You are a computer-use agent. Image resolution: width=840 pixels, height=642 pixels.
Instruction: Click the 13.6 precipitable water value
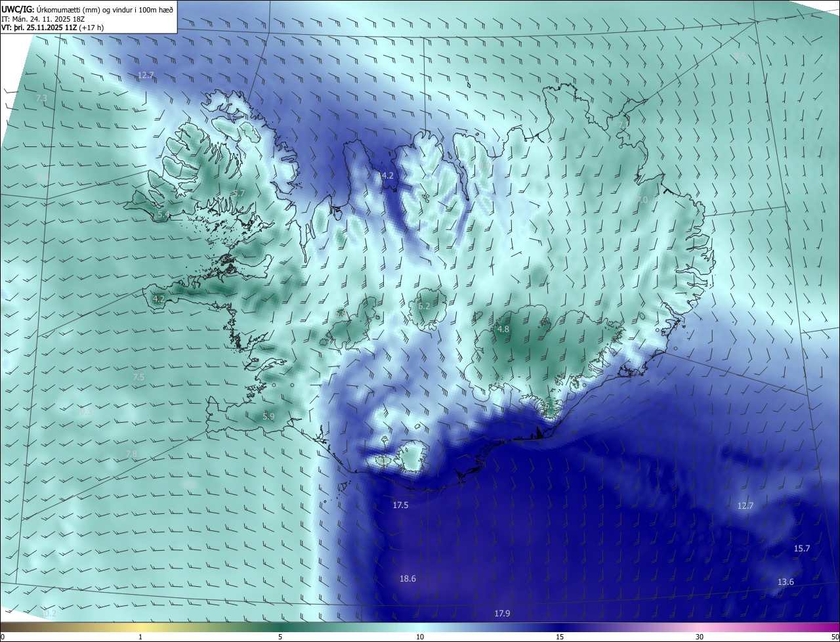coord(786,582)
